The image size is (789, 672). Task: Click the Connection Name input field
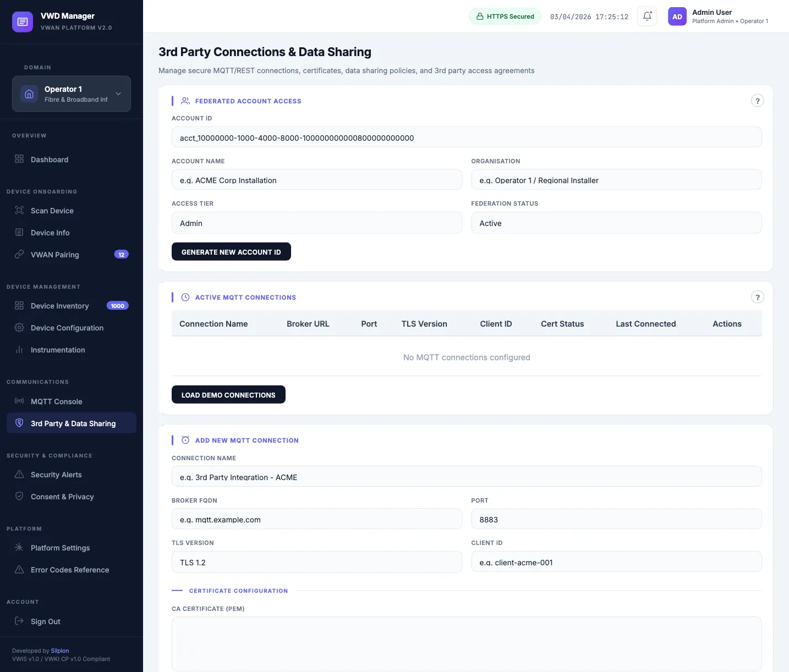pos(467,476)
